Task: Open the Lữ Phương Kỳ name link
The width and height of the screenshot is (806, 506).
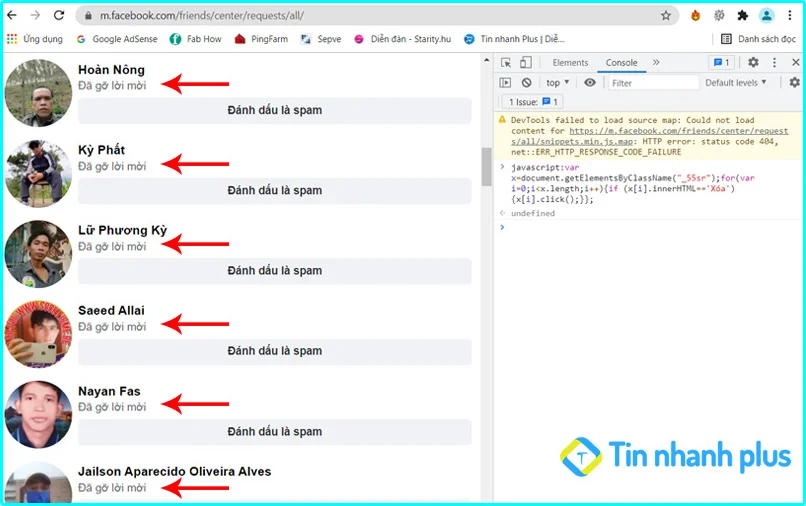Action: pyautogui.click(x=122, y=230)
